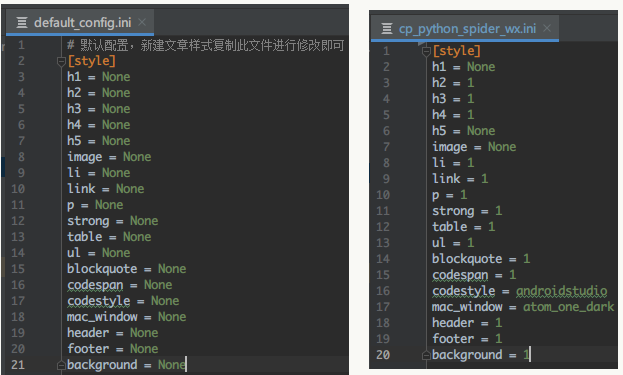Click 'image = None' in cp_python_spider_wx.ini
The width and height of the screenshot is (623, 375).
point(474,147)
